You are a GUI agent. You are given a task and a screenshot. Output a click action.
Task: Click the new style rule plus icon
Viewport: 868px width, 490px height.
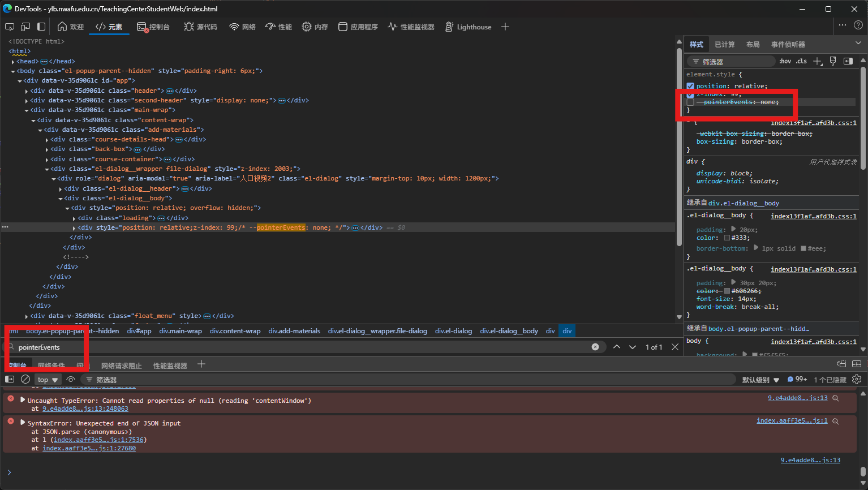point(817,61)
